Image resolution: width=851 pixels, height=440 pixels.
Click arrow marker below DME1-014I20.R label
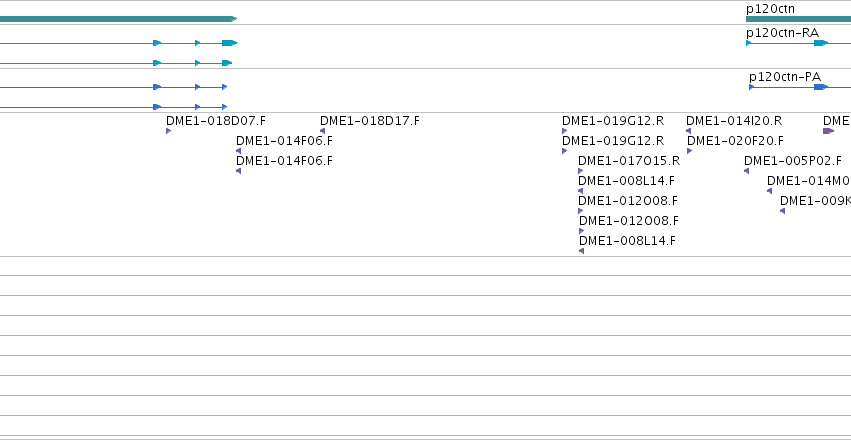coord(688,131)
